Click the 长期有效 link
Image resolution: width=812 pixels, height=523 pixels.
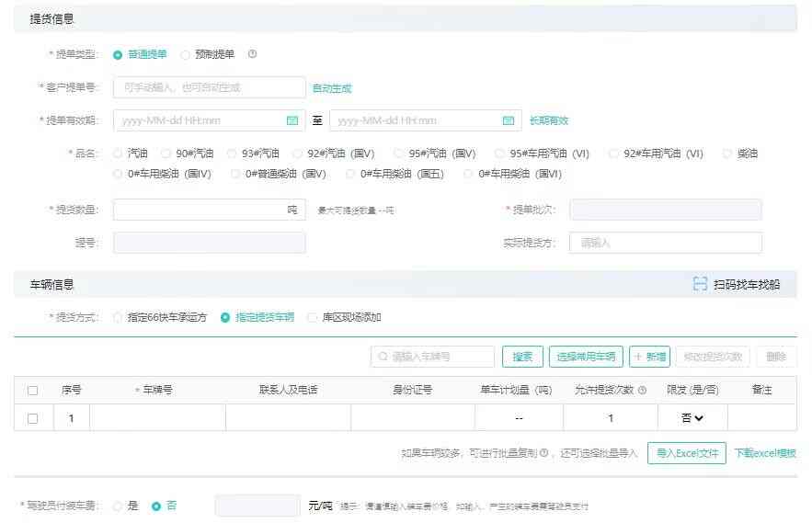click(549, 120)
